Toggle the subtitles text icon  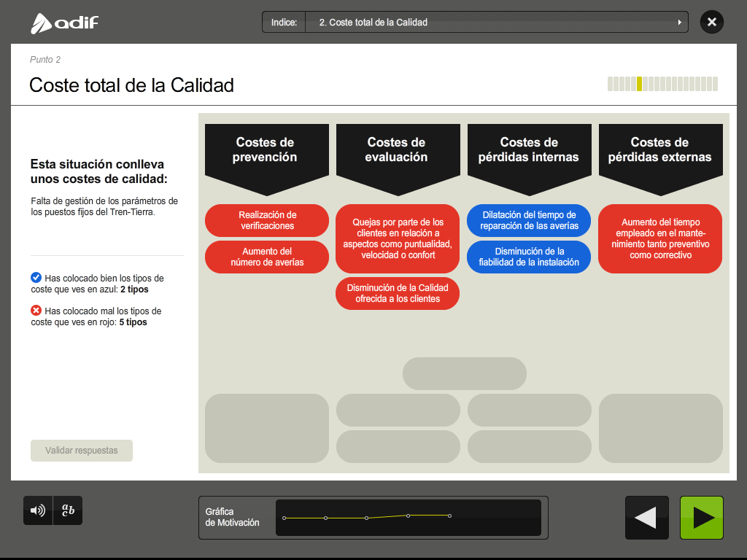point(68,510)
